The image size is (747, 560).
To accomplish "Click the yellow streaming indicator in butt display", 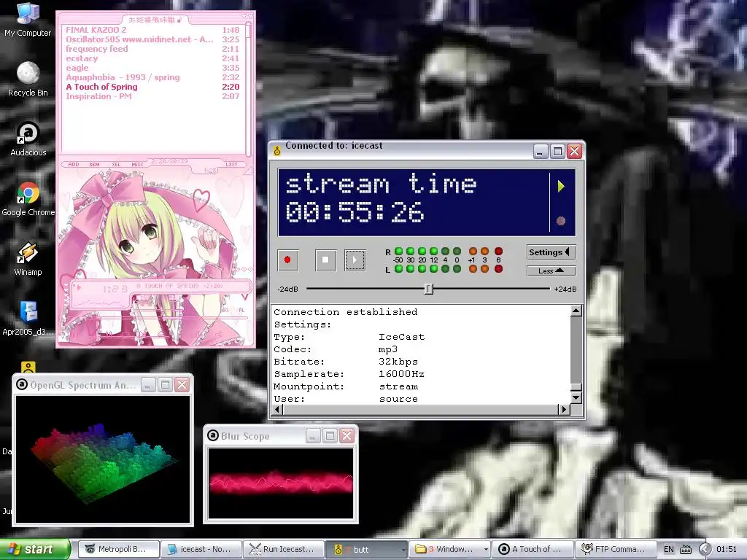I will tap(561, 186).
